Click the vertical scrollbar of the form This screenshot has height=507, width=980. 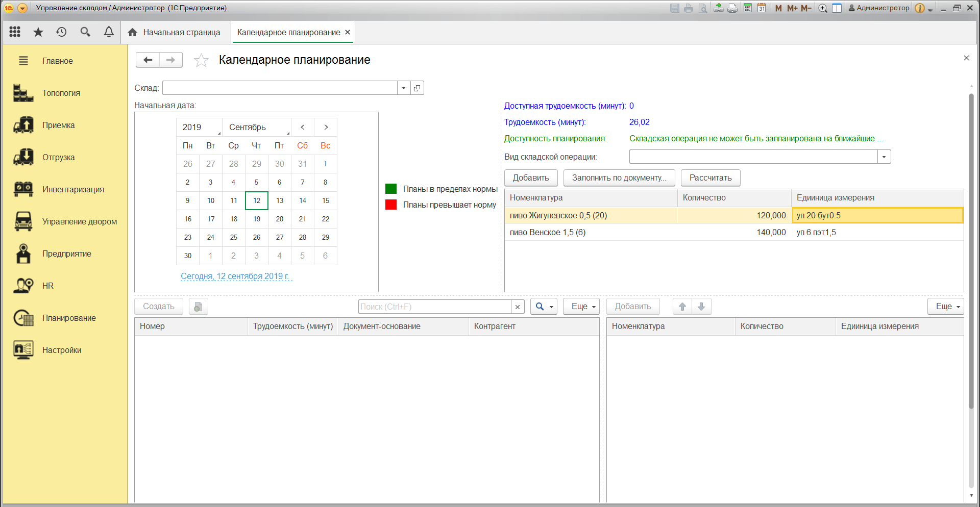point(971,250)
